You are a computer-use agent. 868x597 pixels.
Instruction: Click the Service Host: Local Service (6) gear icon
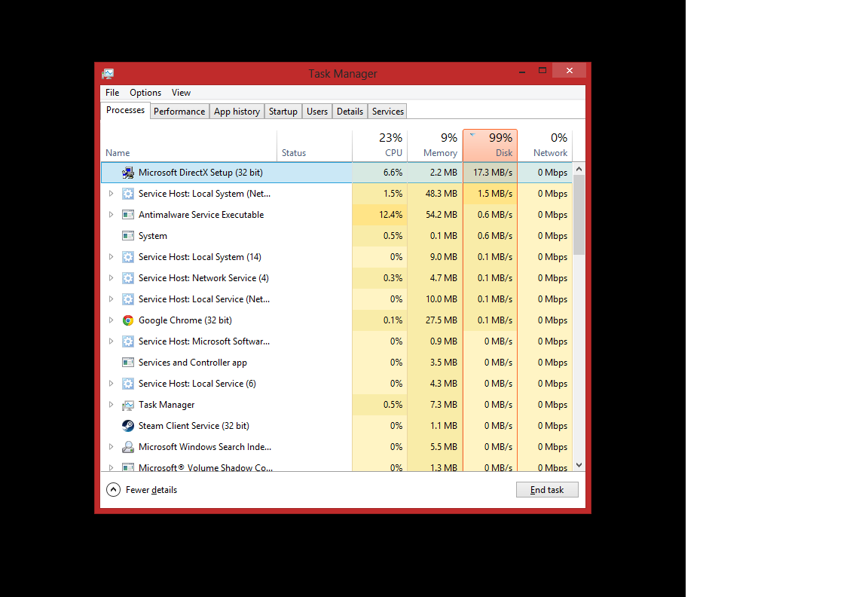[x=128, y=384]
